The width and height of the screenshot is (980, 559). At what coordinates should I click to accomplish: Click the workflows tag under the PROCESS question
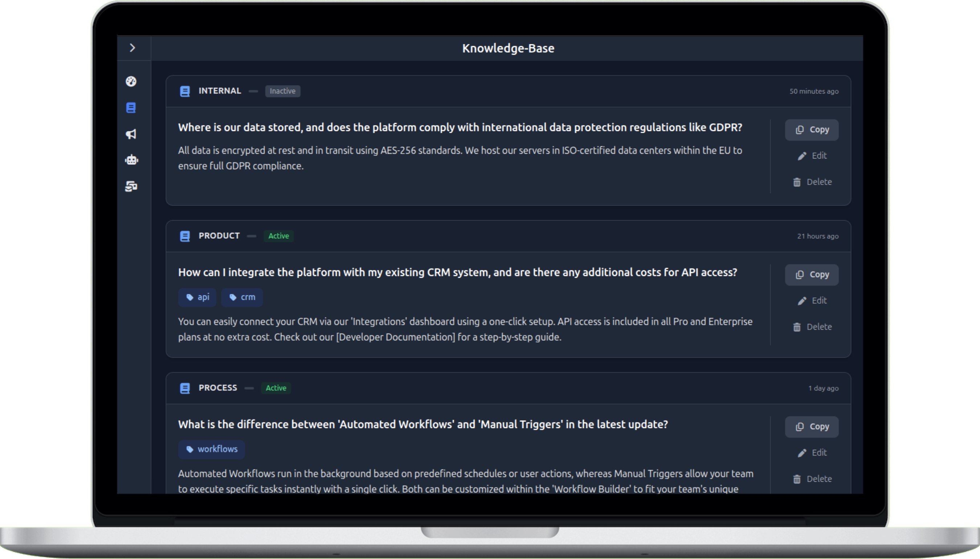coord(211,449)
